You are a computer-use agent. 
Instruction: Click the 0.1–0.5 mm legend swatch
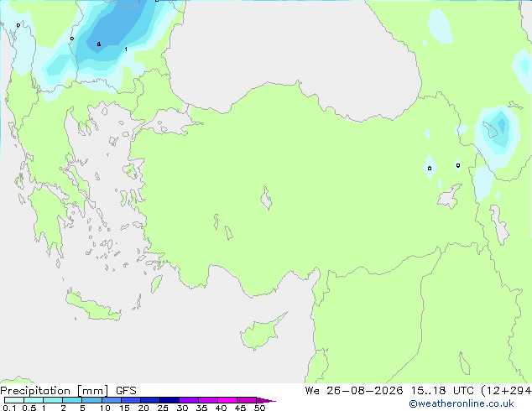[14, 400]
